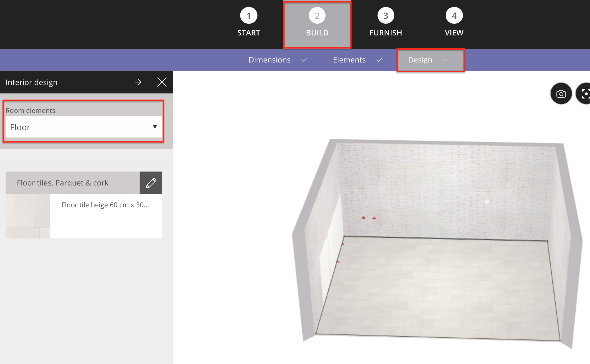Switch to the Elements tab
The height and width of the screenshot is (364, 590).
pyautogui.click(x=349, y=60)
